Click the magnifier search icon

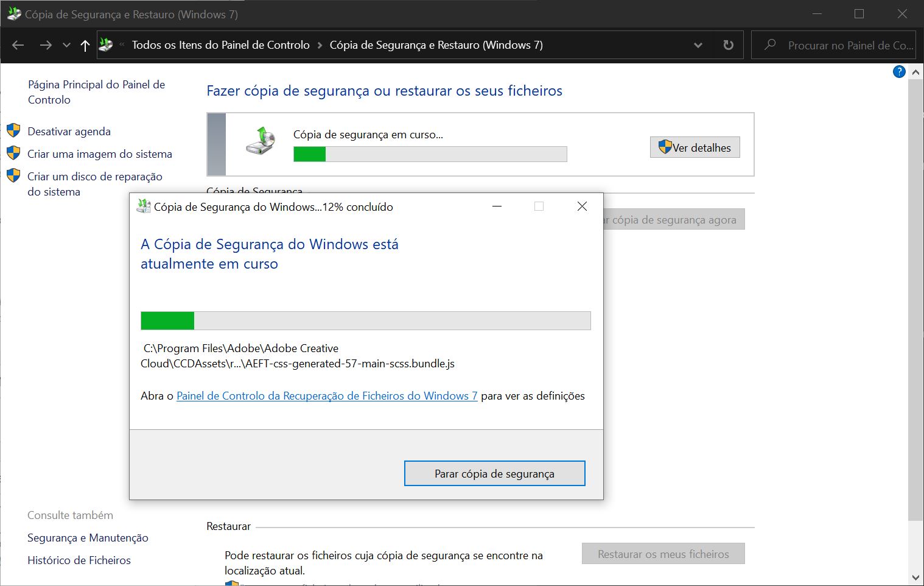[770, 44]
